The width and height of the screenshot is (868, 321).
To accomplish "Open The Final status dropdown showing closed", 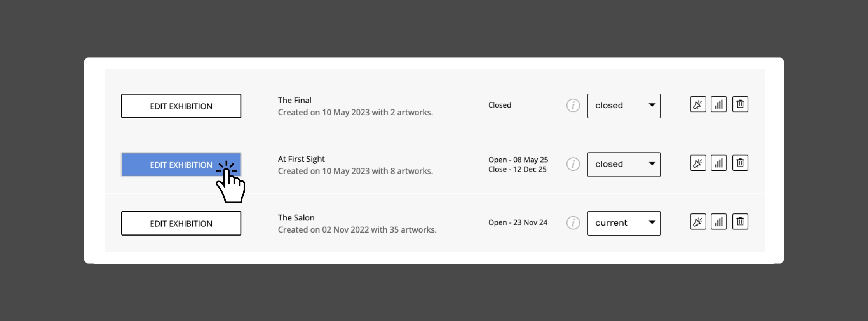I will pos(624,106).
